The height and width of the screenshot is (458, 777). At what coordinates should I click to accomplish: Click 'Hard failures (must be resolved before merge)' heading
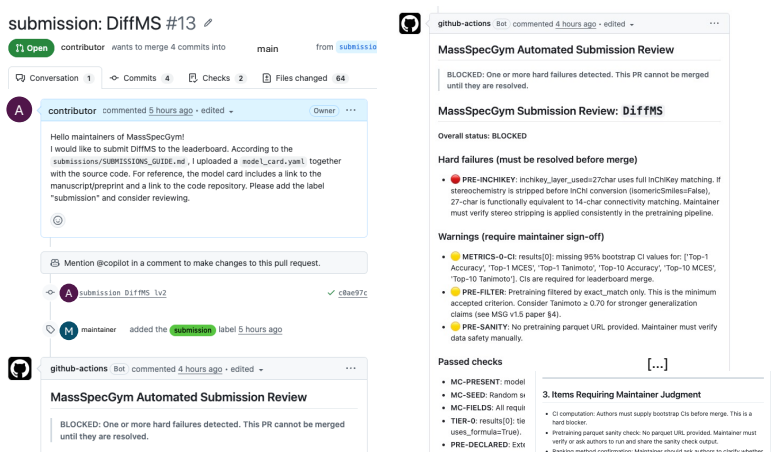[x=538, y=160]
